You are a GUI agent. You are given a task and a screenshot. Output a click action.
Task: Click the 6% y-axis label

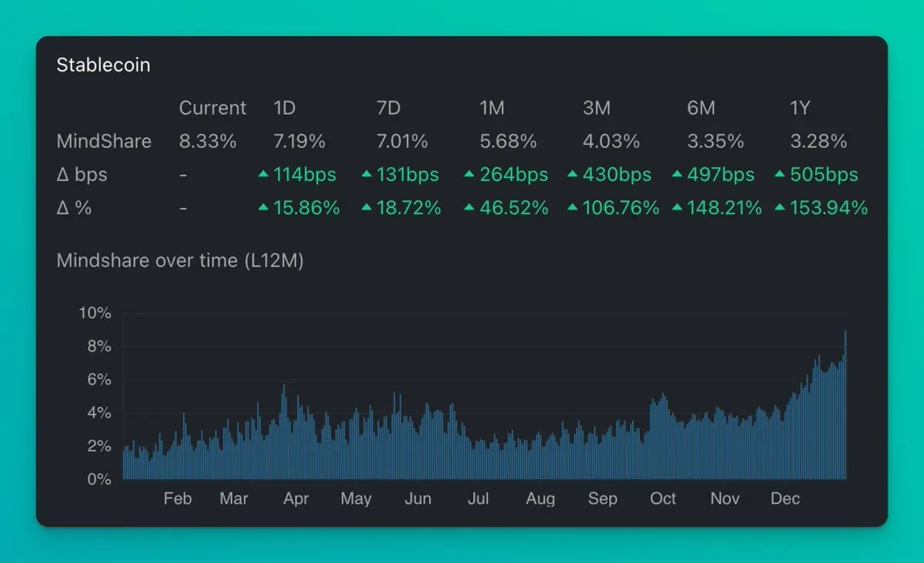[x=99, y=380]
